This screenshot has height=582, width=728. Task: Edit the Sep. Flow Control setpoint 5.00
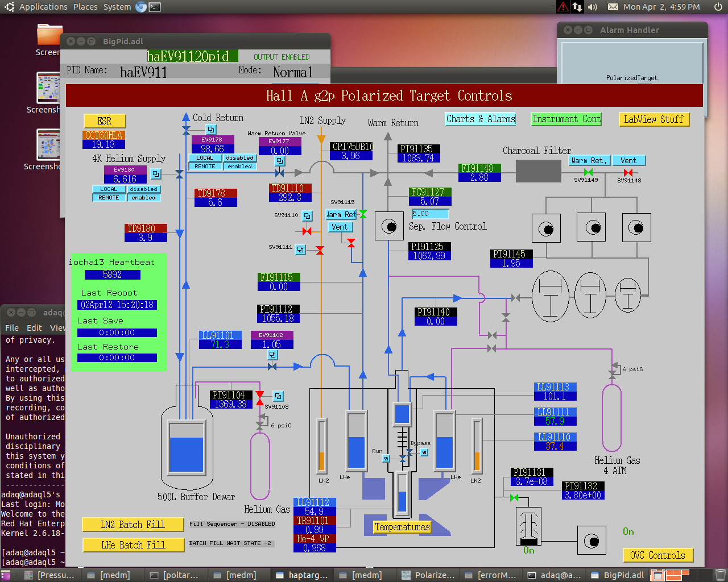point(430,214)
